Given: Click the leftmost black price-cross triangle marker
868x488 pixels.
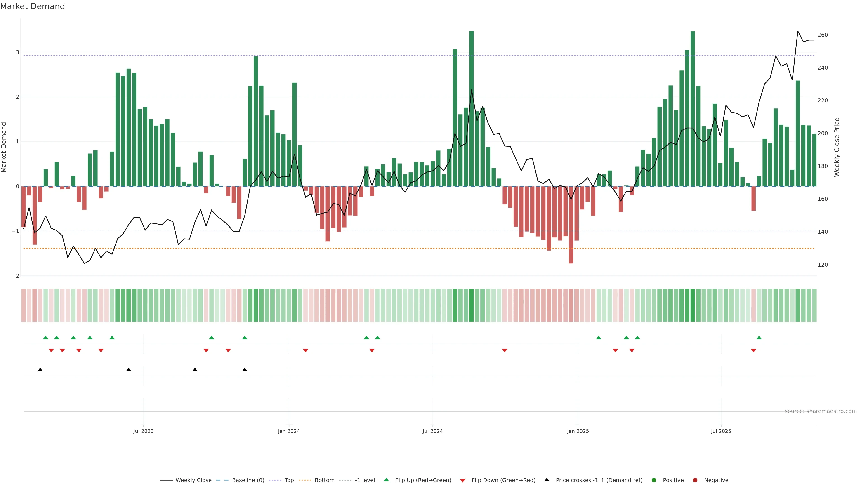Looking at the screenshot, I should point(40,370).
